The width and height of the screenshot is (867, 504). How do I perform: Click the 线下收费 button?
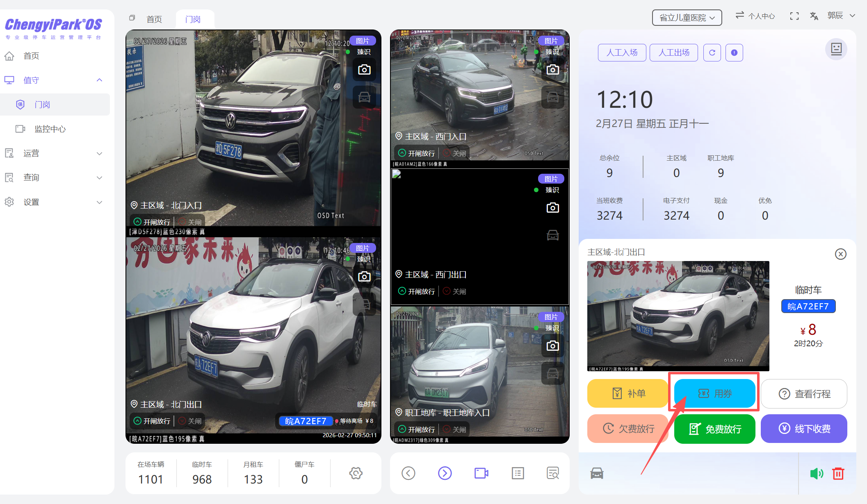[804, 429]
